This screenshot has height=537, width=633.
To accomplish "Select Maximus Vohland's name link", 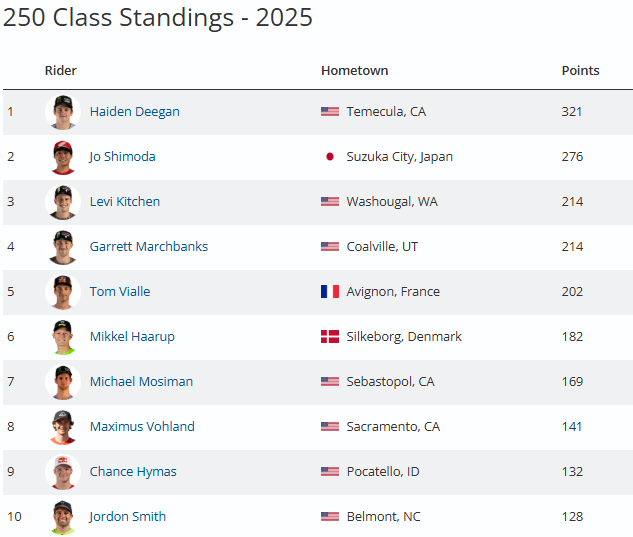I will [x=142, y=427].
